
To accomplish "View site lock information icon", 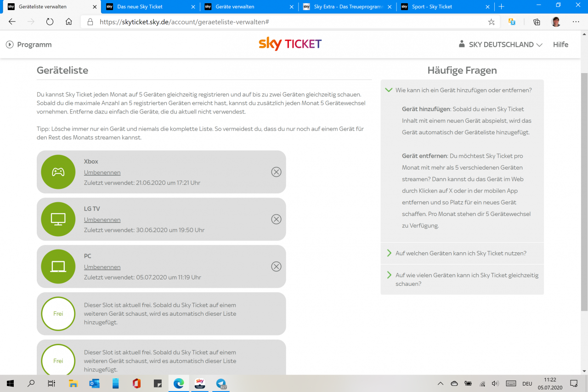I will click(x=90, y=22).
